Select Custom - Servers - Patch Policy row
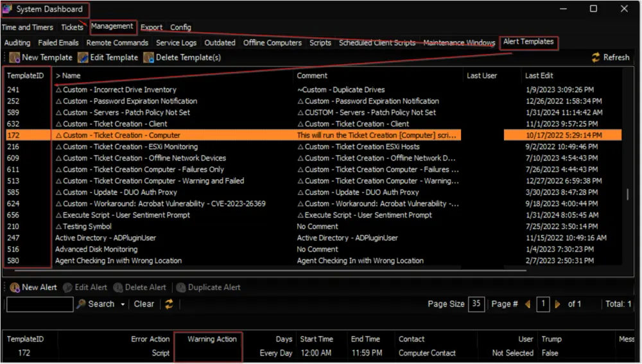The image size is (642, 364). (314, 112)
